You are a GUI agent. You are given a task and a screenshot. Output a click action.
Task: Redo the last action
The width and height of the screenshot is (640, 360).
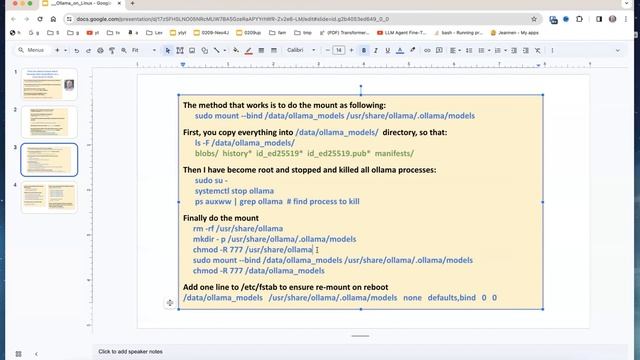[x=88, y=51]
